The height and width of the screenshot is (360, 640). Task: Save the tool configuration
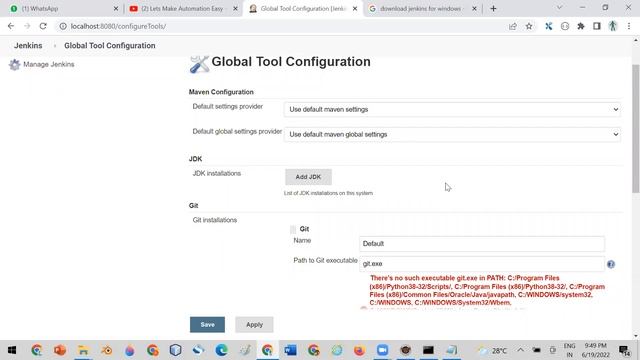207,324
